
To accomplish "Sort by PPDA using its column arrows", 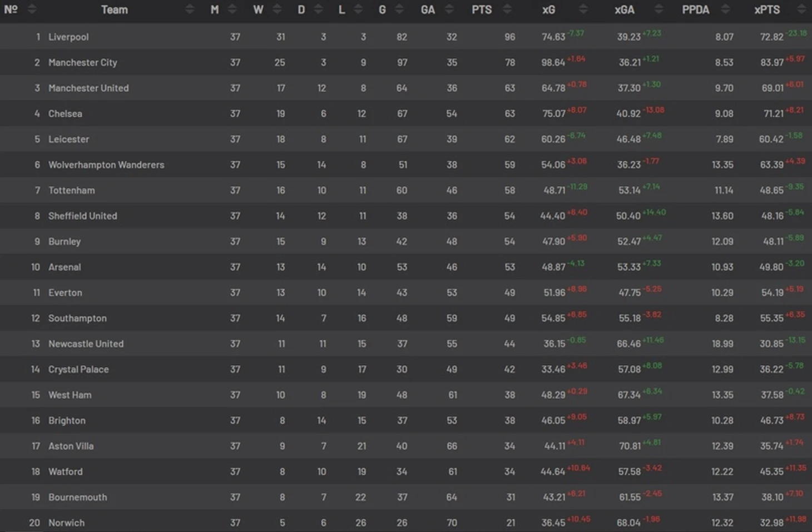I will (725, 9).
